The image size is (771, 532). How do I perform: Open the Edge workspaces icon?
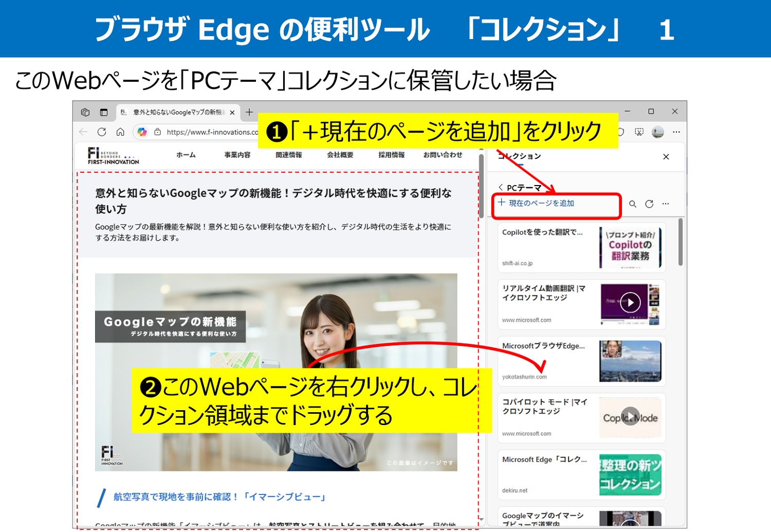point(85,112)
